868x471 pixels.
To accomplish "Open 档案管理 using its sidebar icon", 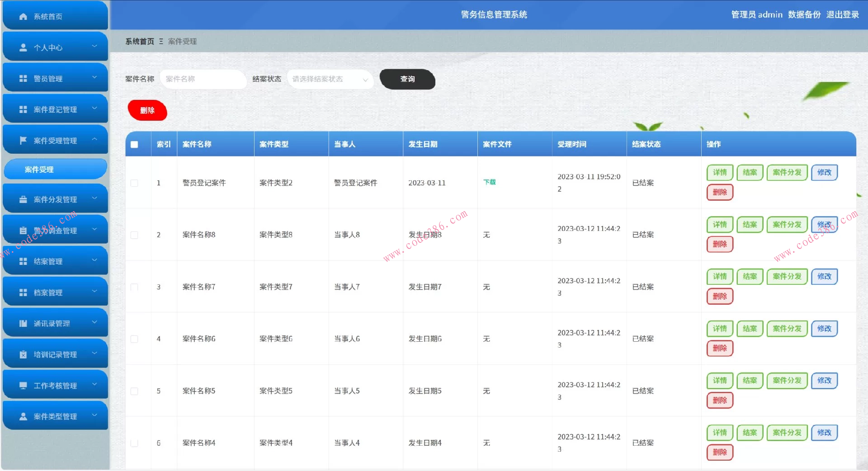I will (x=23, y=292).
